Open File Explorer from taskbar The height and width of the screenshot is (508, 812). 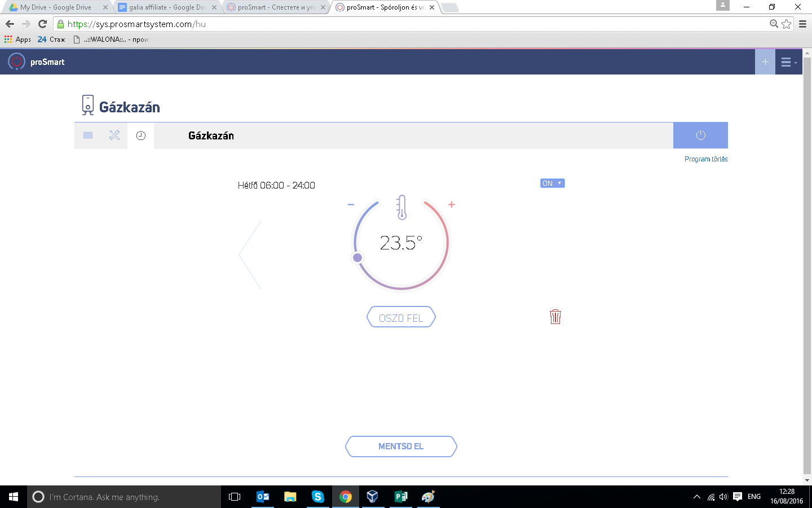pos(290,497)
